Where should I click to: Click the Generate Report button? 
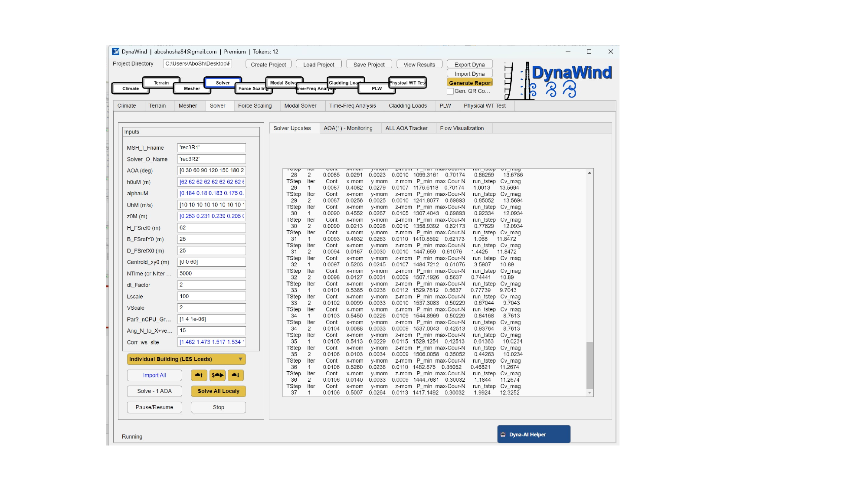tap(470, 83)
